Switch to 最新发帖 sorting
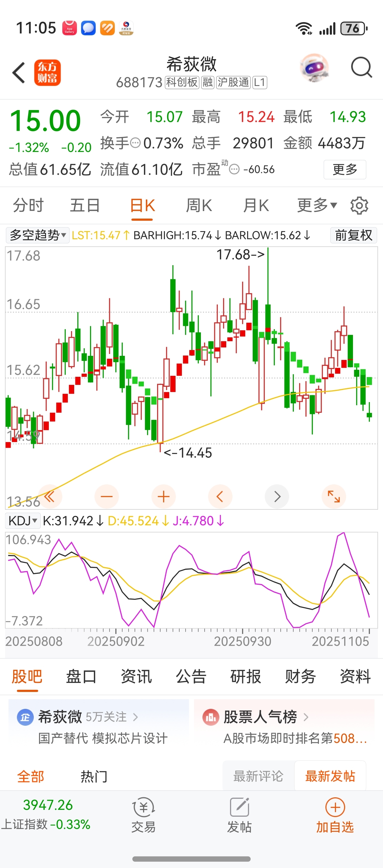Viewport: 383px width, 868px height. click(330, 776)
